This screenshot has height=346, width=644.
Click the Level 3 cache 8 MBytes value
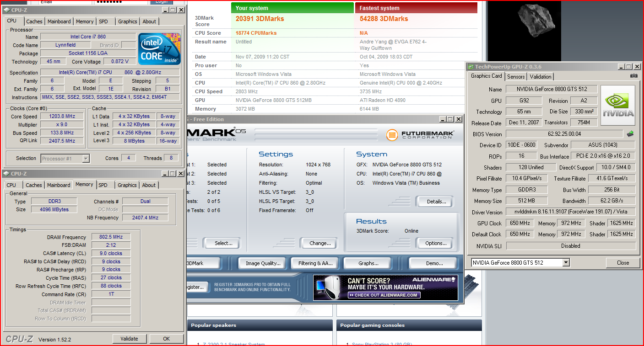tap(135, 141)
